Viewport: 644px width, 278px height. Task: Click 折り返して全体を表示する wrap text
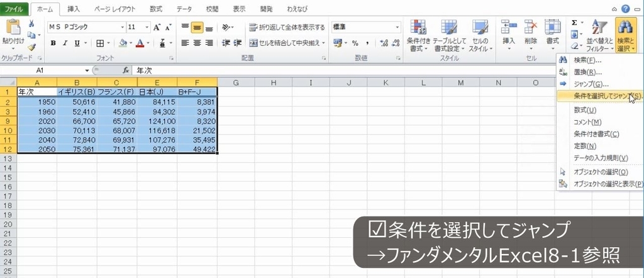[x=287, y=28]
